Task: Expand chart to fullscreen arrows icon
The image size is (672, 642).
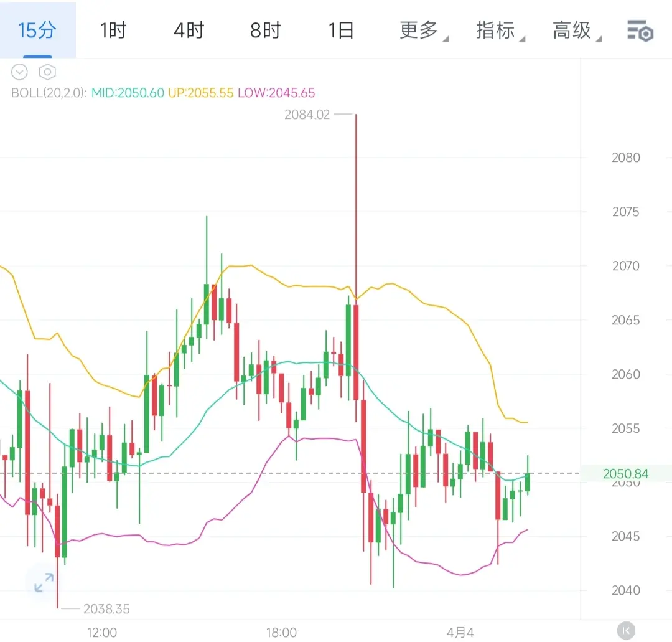Action: point(44,582)
